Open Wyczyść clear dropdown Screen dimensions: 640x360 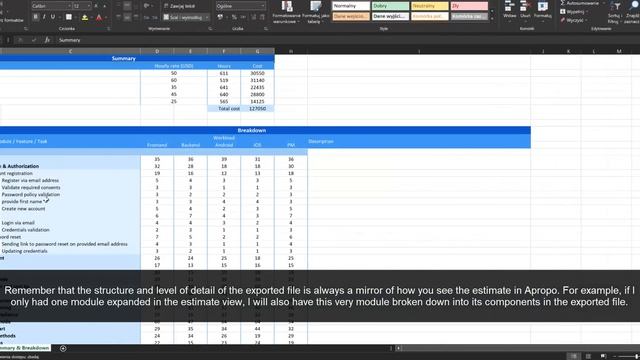(575, 20)
